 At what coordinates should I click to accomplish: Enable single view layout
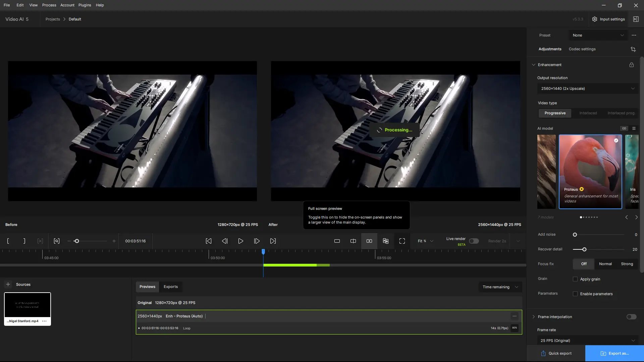[x=337, y=241]
